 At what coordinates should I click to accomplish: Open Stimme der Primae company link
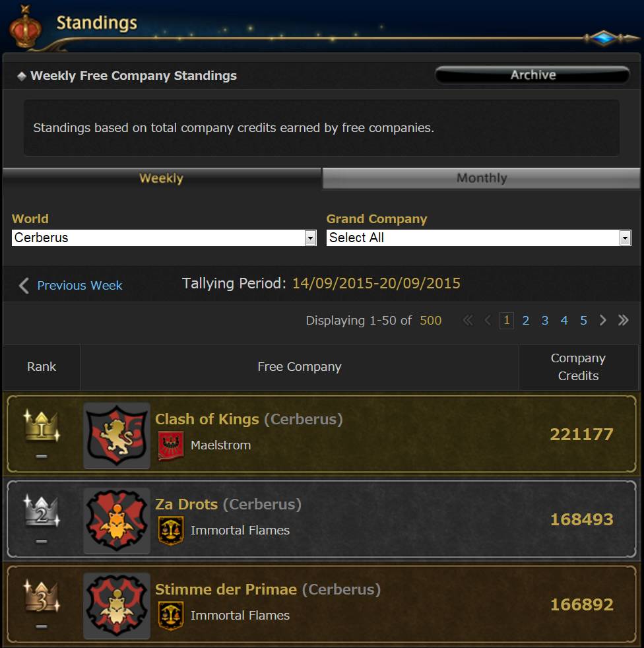(x=226, y=589)
